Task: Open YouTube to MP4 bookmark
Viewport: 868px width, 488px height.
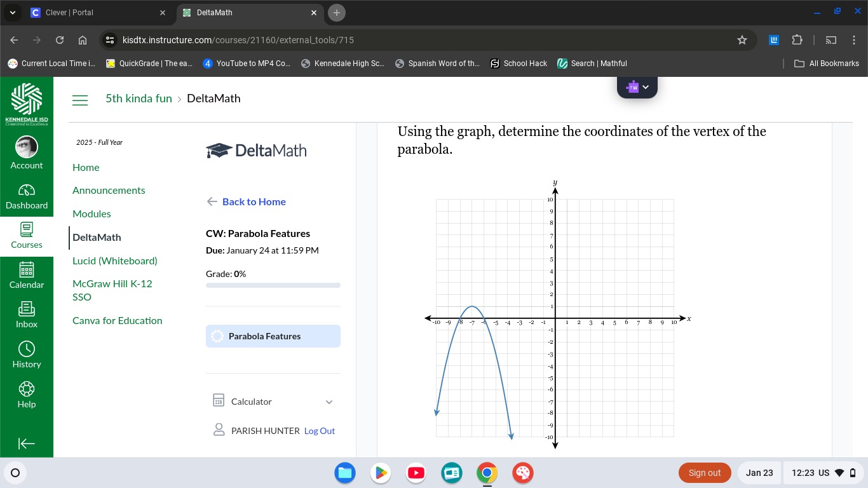Action: pyautogui.click(x=247, y=64)
